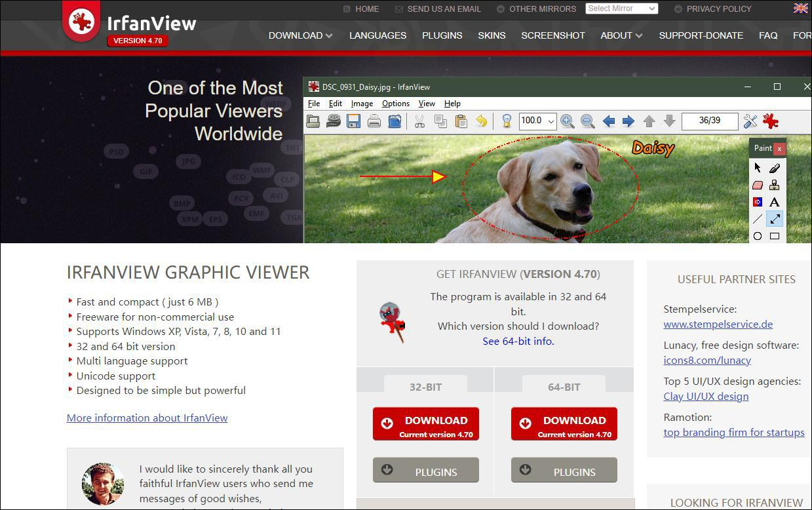This screenshot has height=510, width=812.
Task: Open 'More information about IrfanView' link
Action: coord(147,418)
